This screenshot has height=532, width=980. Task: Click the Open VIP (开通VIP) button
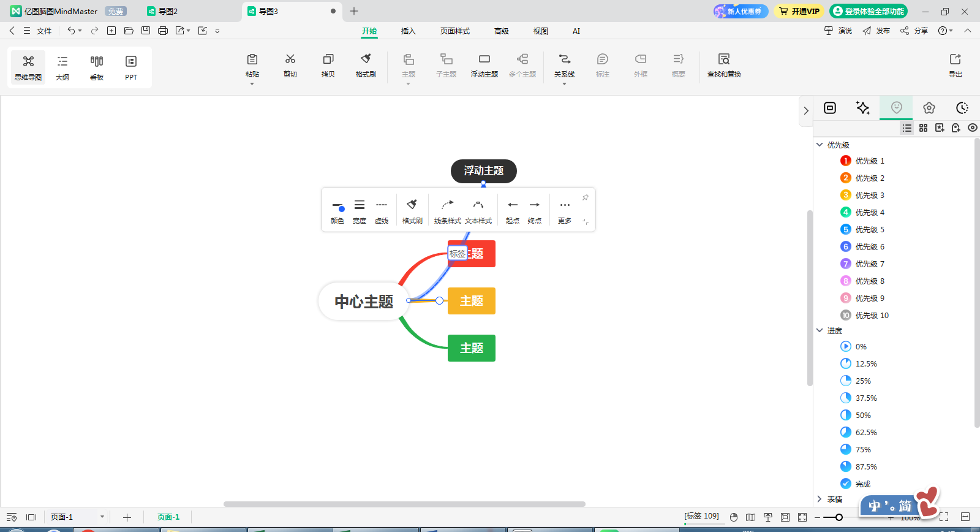799,11
